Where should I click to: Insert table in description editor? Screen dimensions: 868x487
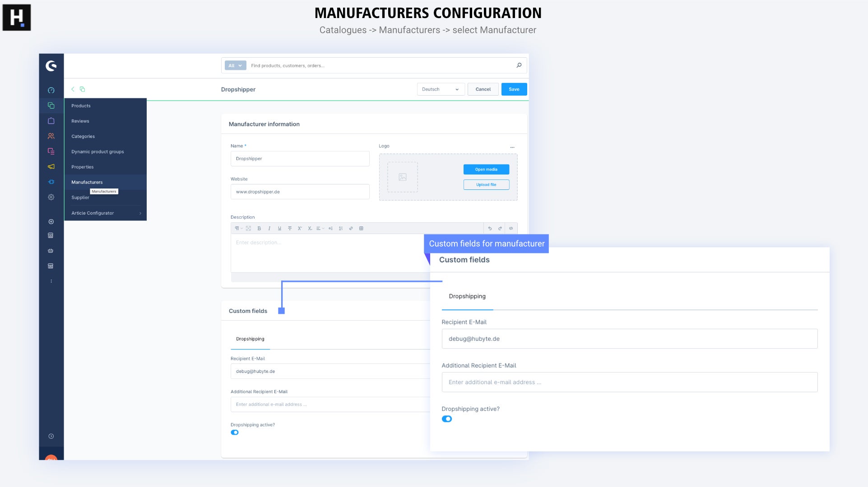pos(361,229)
